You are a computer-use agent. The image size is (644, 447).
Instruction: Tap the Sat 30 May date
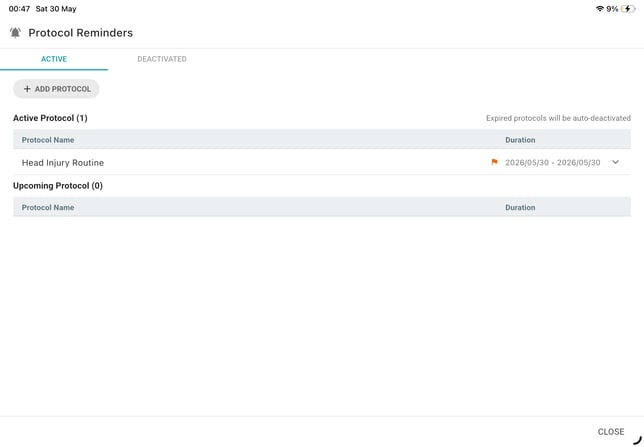tap(56, 9)
